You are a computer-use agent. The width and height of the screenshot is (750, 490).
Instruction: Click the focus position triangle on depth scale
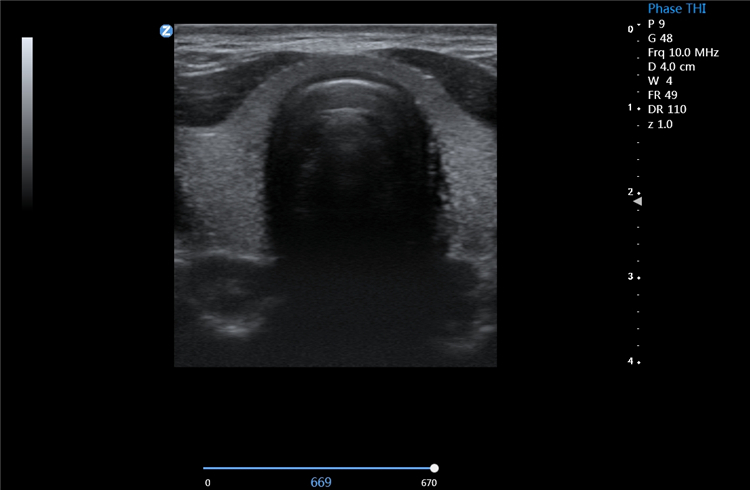pos(638,202)
